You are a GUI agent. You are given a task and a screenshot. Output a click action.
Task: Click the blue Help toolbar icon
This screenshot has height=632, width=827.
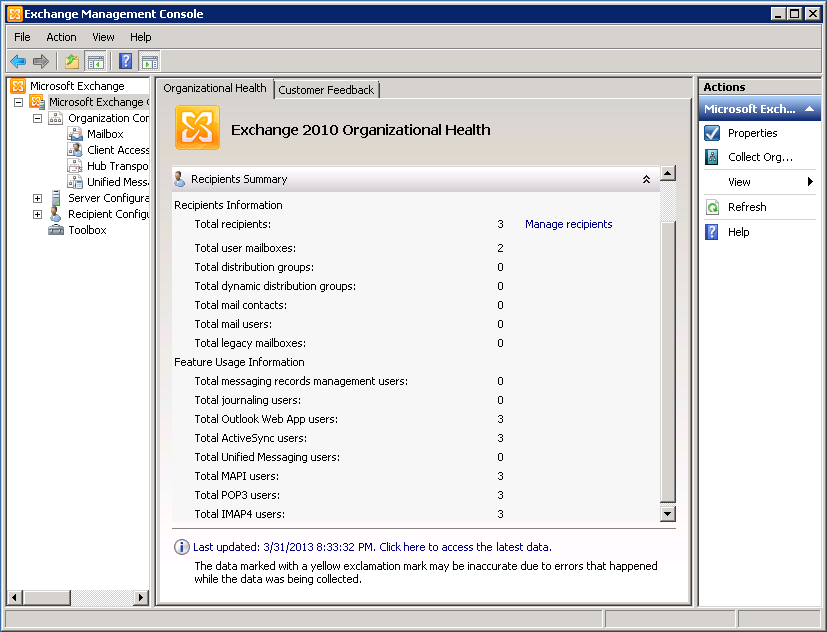[x=126, y=62]
